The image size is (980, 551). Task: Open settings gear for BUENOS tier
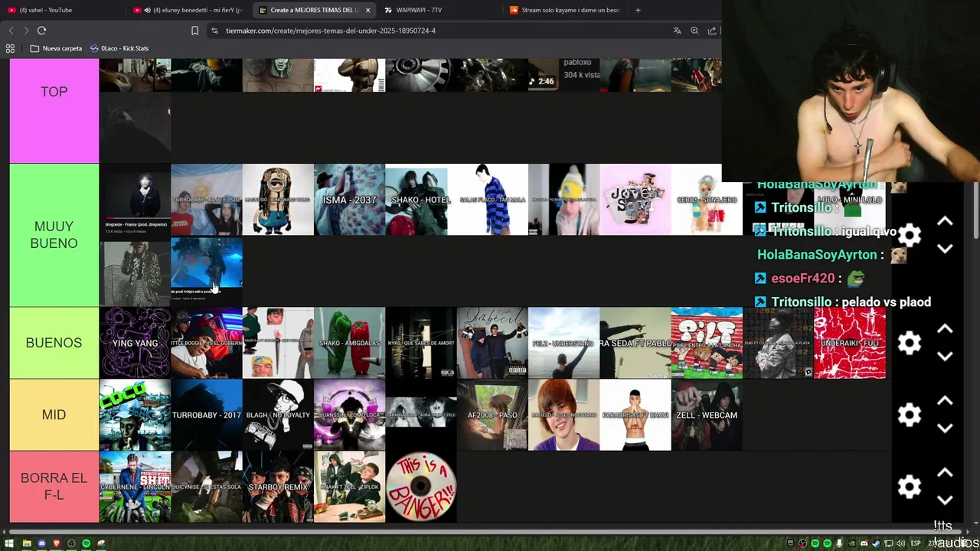tap(909, 343)
